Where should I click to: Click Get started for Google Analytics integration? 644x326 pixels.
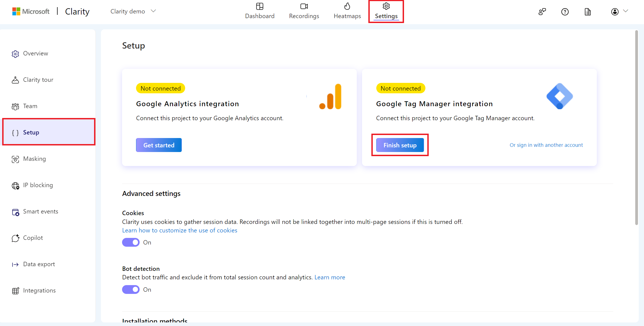[x=159, y=145]
